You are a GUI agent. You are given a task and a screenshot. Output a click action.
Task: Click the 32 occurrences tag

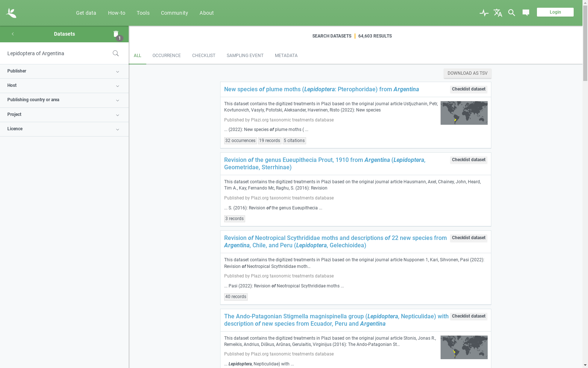point(240,141)
